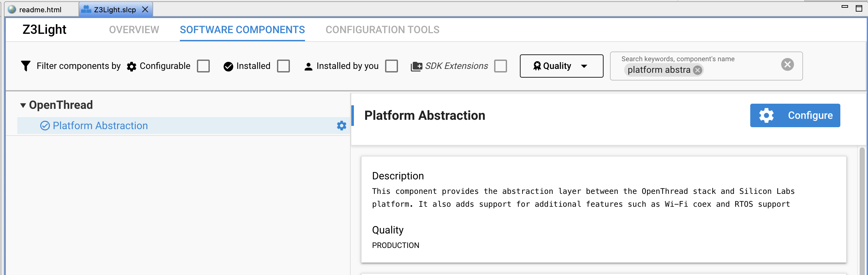The height and width of the screenshot is (275, 868).
Task: Click the PRODUCTION quality value
Action: (x=396, y=246)
